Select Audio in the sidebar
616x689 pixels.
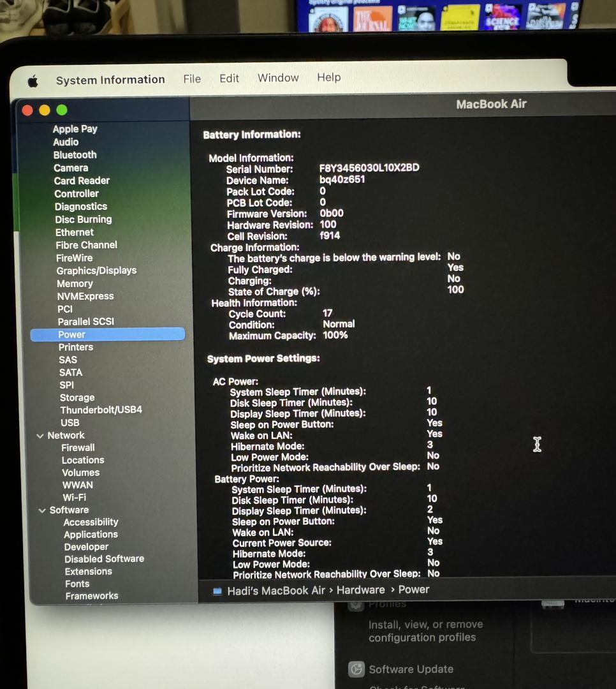tap(66, 142)
